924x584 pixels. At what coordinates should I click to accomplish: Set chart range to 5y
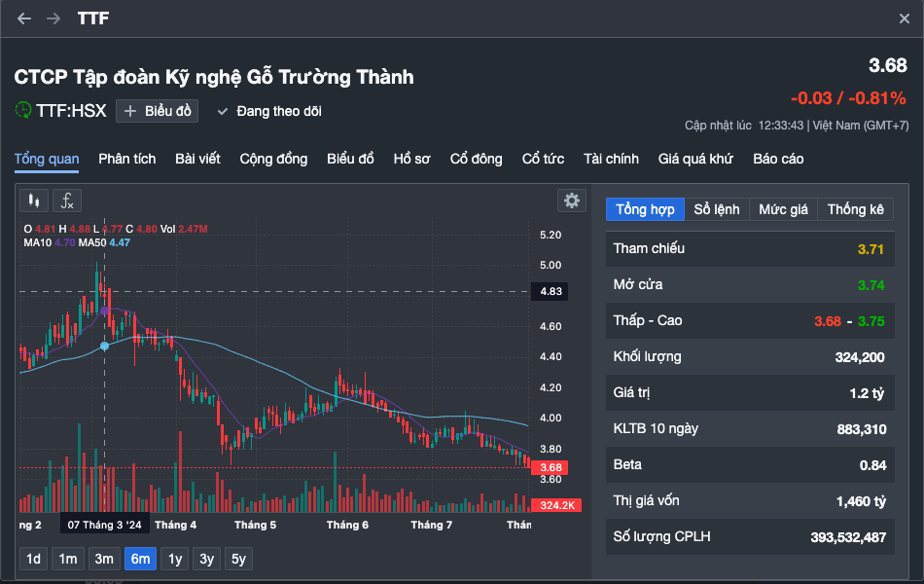(x=238, y=559)
